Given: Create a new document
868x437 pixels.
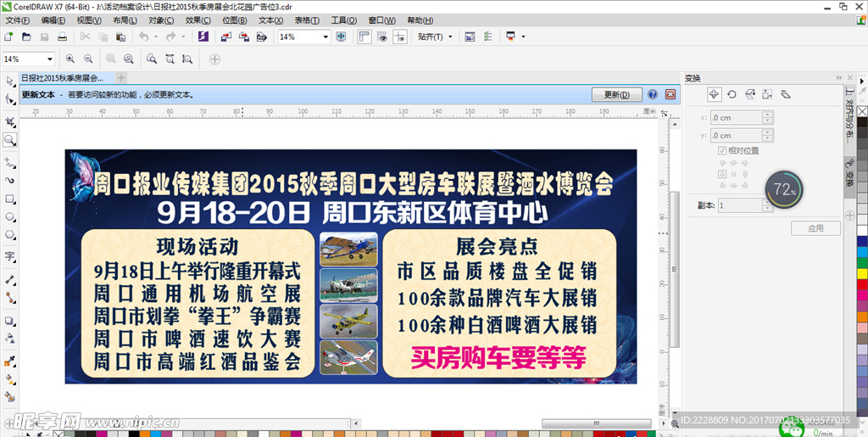Looking at the screenshot, I should [x=8, y=36].
